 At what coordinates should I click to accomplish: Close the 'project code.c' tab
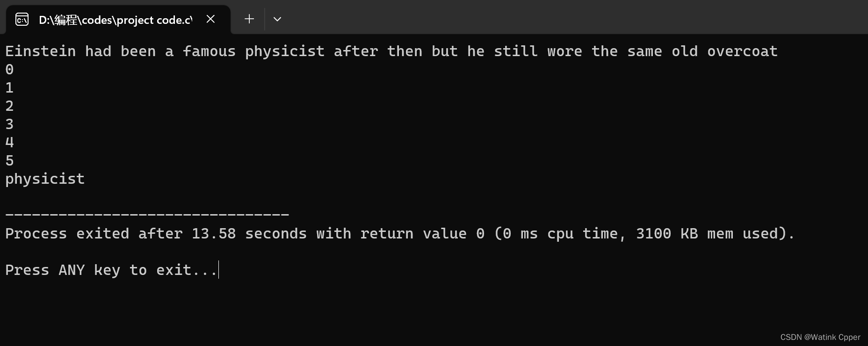point(210,19)
